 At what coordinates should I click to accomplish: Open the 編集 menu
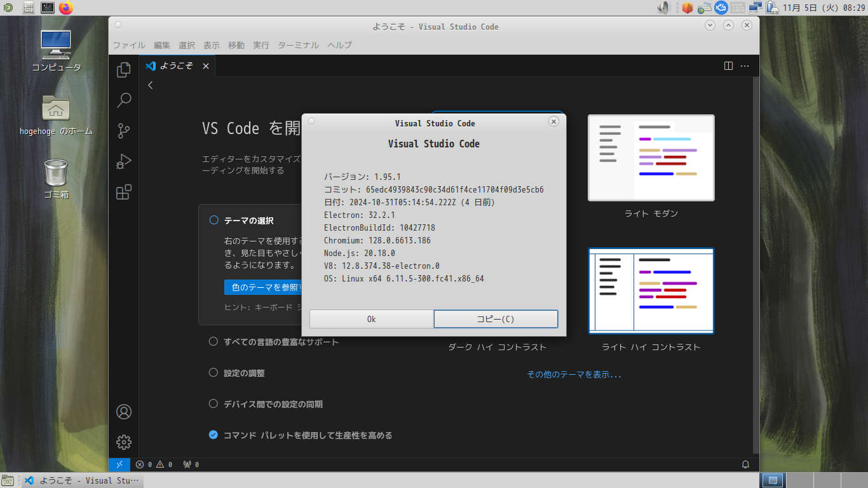click(162, 45)
